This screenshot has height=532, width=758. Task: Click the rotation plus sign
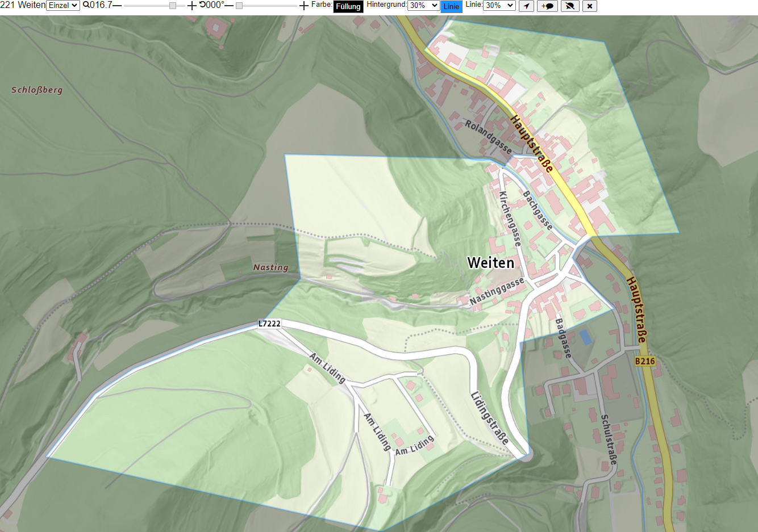coord(304,6)
